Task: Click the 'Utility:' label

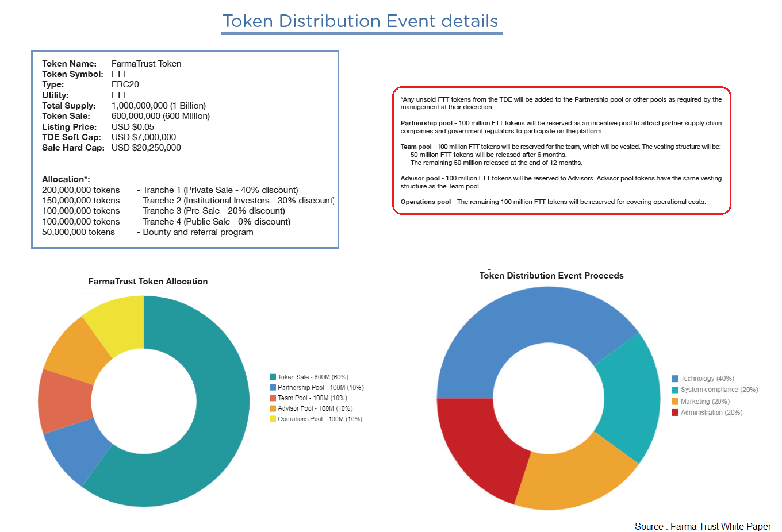Action: click(55, 95)
